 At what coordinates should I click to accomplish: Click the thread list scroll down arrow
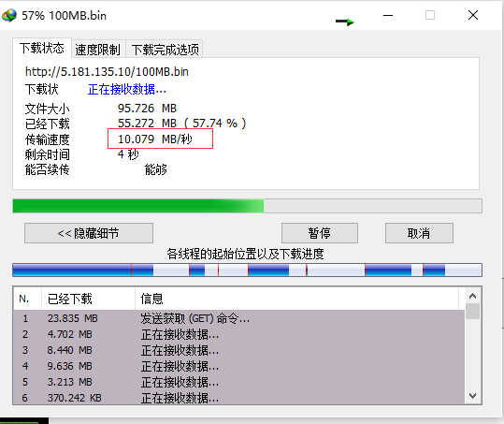click(472, 396)
